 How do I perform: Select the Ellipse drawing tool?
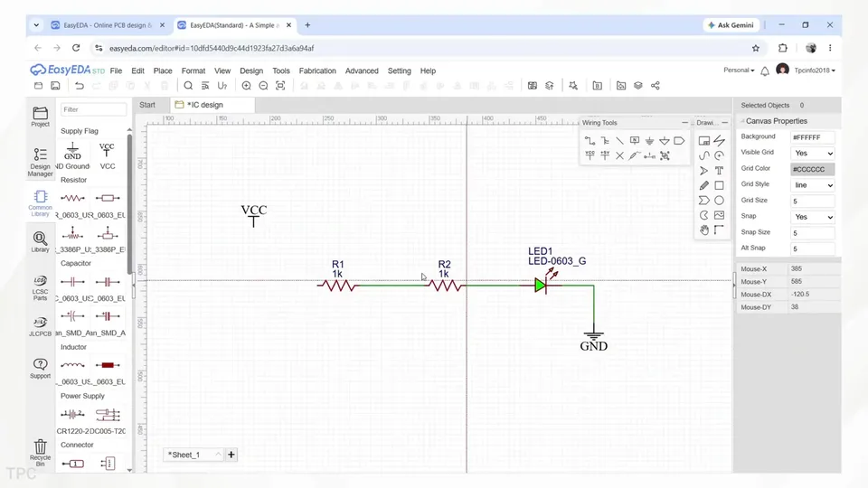click(x=719, y=201)
